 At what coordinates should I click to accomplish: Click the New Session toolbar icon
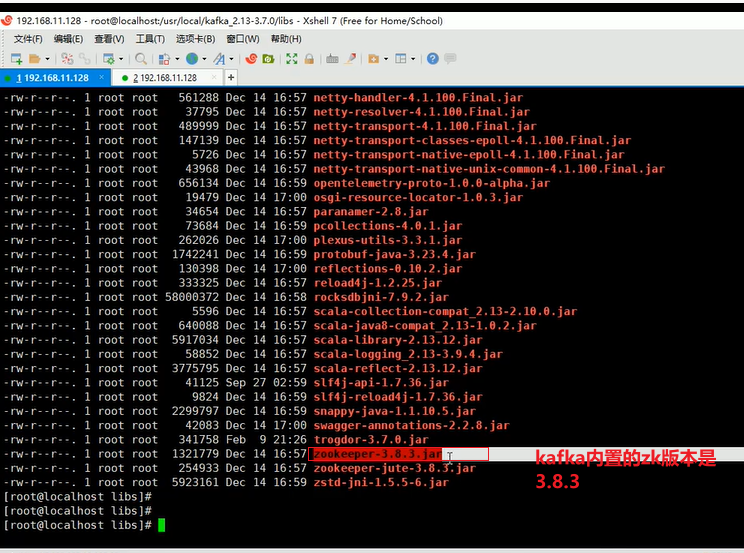click(x=17, y=59)
